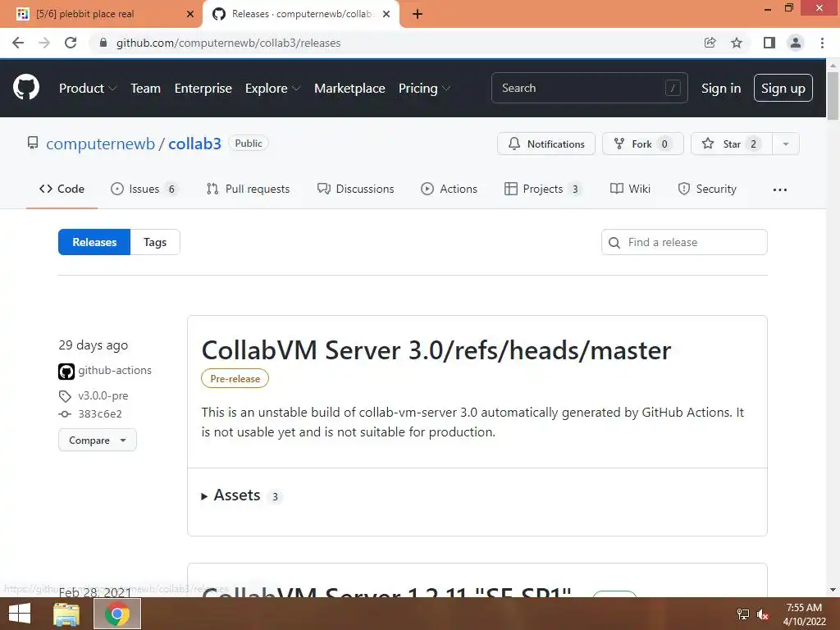Open the Windows Start button
Viewport: 840px width, 630px height.
pos(20,614)
